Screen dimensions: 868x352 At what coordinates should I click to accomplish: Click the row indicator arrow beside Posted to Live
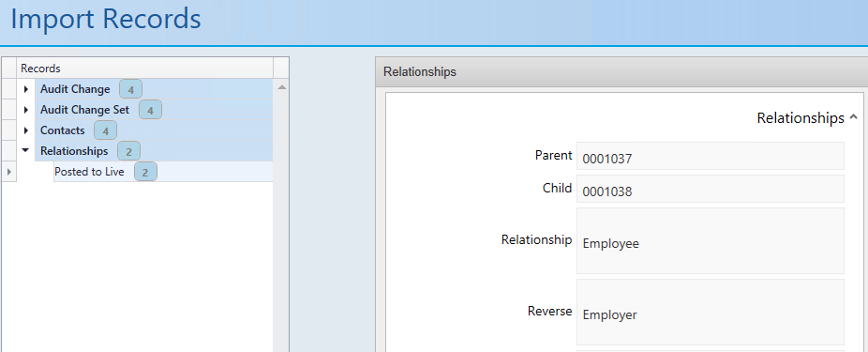pyautogui.click(x=8, y=172)
